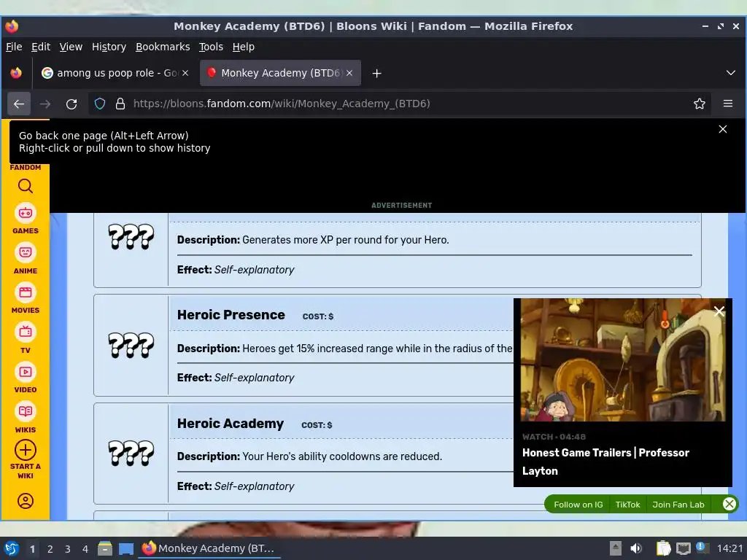747x560 pixels.
Task: Click the Join Fan Lab button
Action: pyautogui.click(x=678, y=505)
